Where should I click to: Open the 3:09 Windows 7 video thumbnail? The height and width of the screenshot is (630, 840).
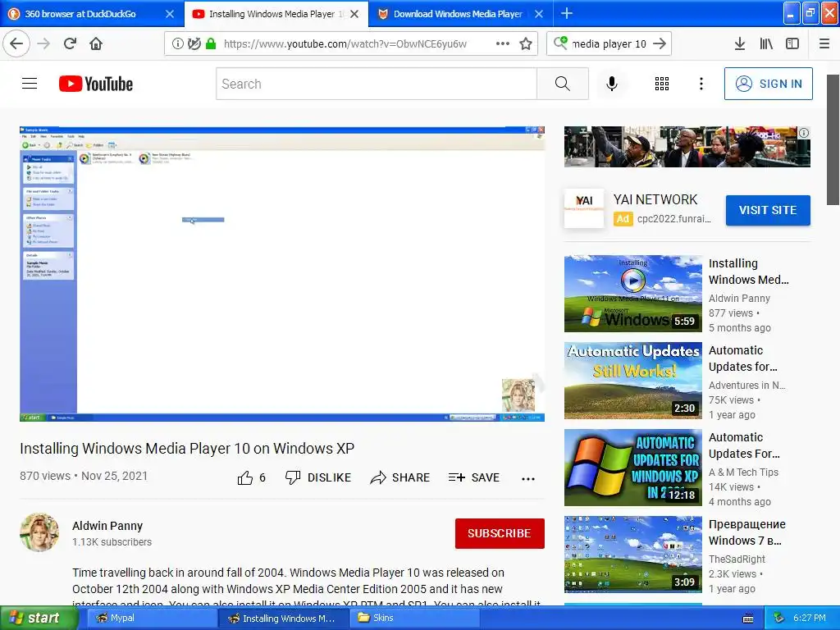pyautogui.click(x=632, y=555)
